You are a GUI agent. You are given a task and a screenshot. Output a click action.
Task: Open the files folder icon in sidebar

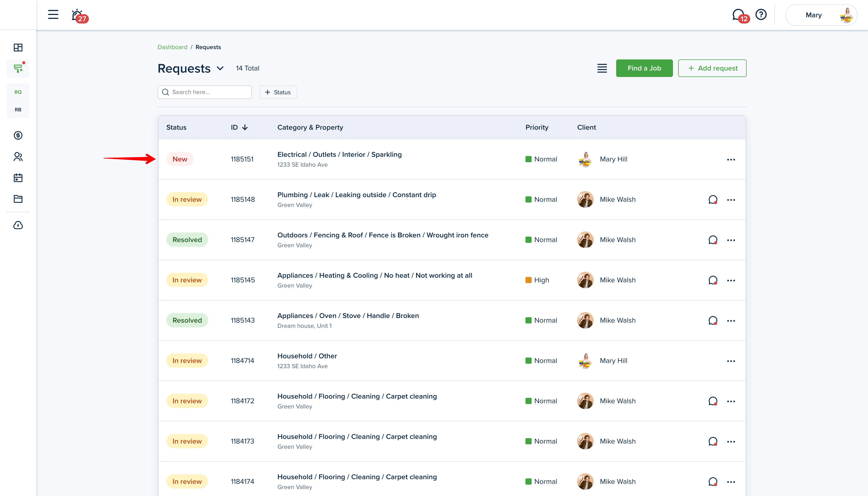18,199
